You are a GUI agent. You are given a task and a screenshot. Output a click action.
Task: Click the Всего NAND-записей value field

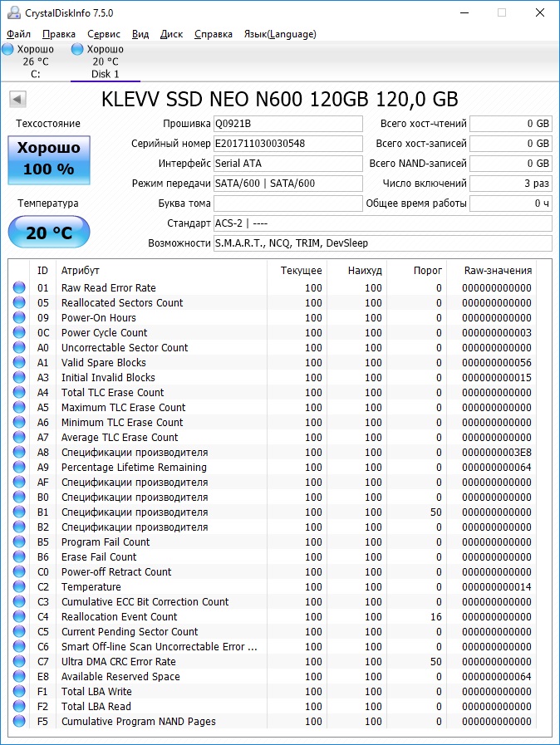(x=510, y=164)
